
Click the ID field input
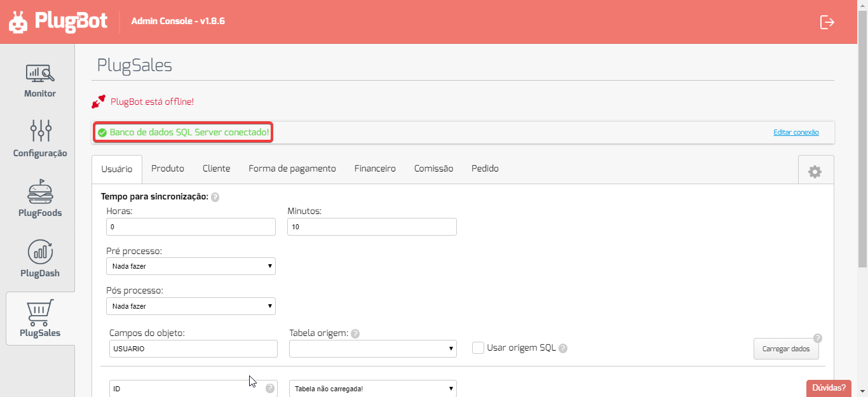coord(193,389)
